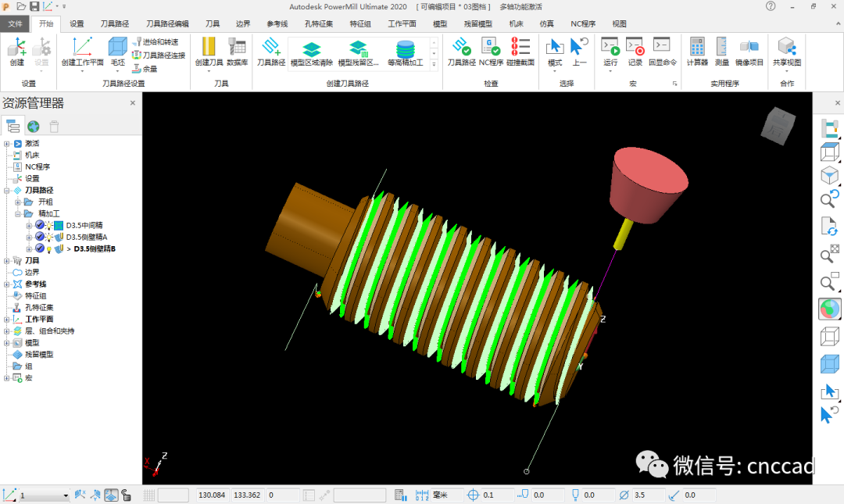Click the 创建刀具 icon
This screenshot has width=844, height=504.
[x=209, y=52]
